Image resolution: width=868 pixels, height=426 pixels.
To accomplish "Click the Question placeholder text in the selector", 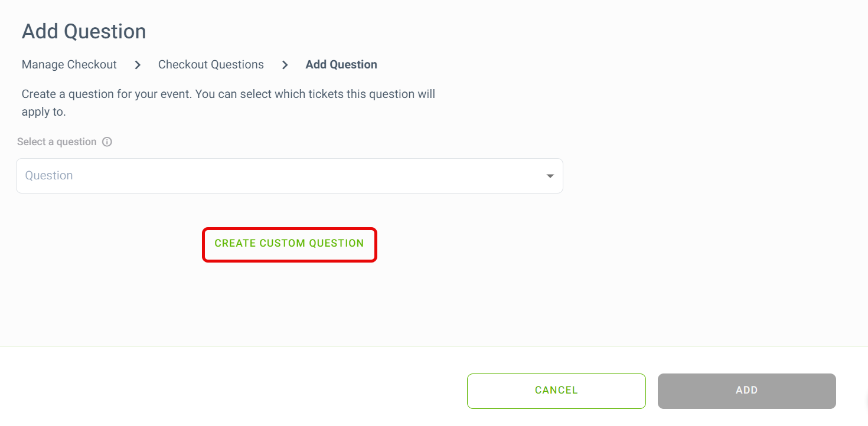I will pos(49,176).
